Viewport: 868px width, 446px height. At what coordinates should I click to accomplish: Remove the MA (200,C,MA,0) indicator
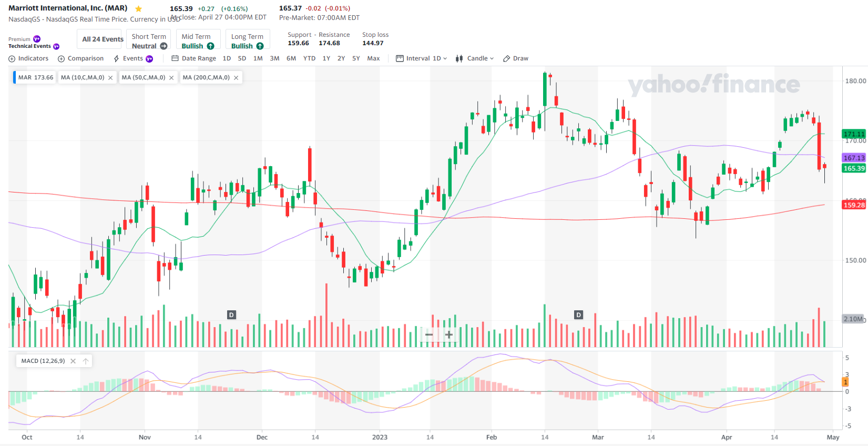click(236, 78)
